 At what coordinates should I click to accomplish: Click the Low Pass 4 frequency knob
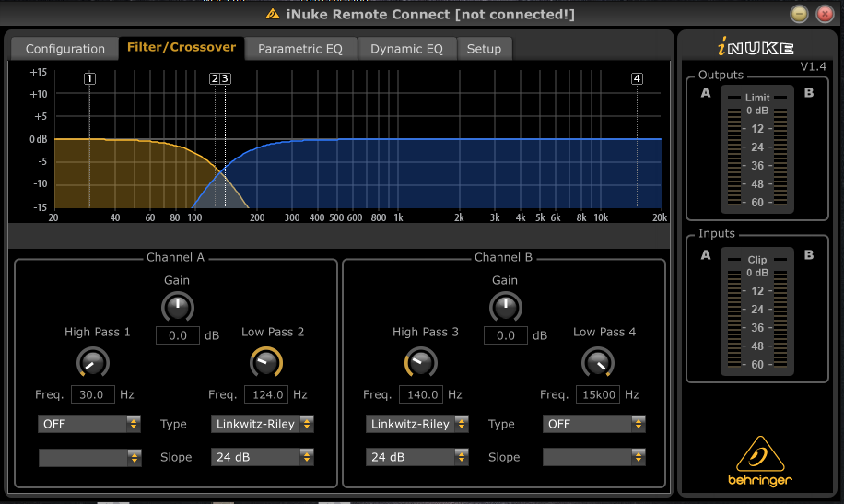598,362
